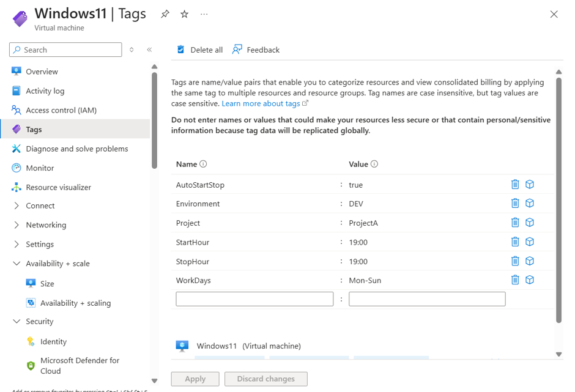Open the Feedback panel
This screenshot has width=575, height=392.
256,50
